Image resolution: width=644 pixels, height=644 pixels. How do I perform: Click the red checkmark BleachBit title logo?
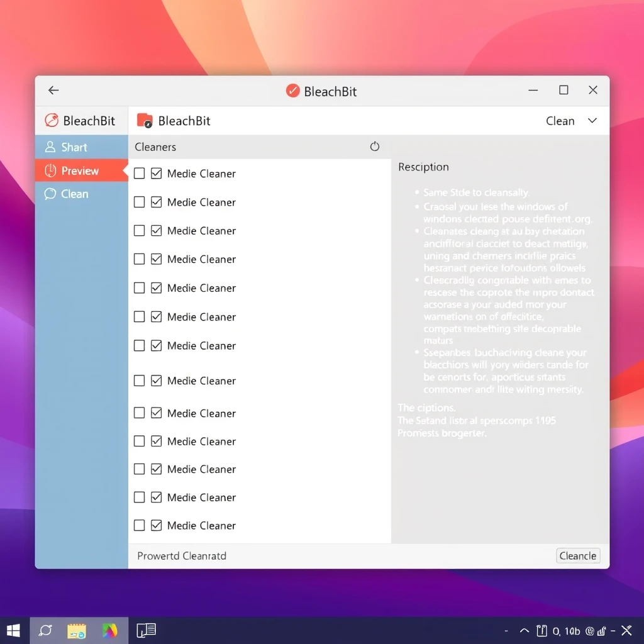[293, 91]
